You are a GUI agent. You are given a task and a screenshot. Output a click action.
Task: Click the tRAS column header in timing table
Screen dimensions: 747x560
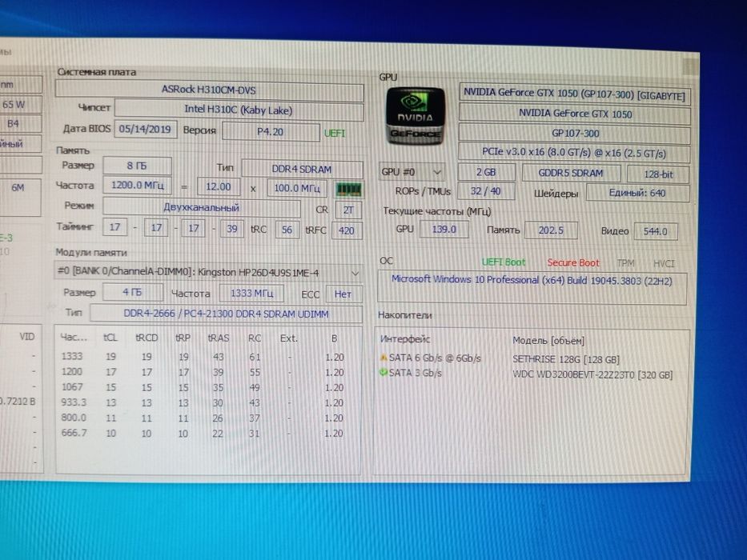click(x=219, y=338)
